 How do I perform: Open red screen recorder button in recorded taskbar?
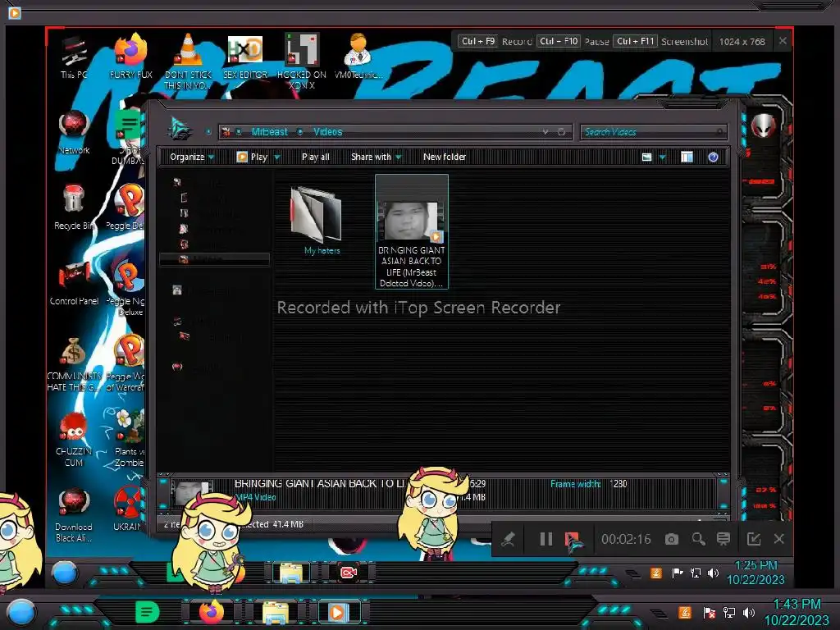click(349, 573)
